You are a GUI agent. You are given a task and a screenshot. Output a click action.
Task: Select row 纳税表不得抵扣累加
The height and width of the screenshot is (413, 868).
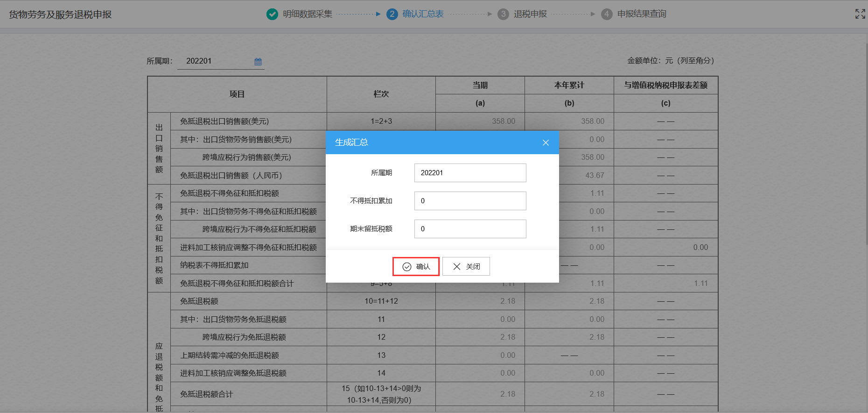[x=214, y=265]
